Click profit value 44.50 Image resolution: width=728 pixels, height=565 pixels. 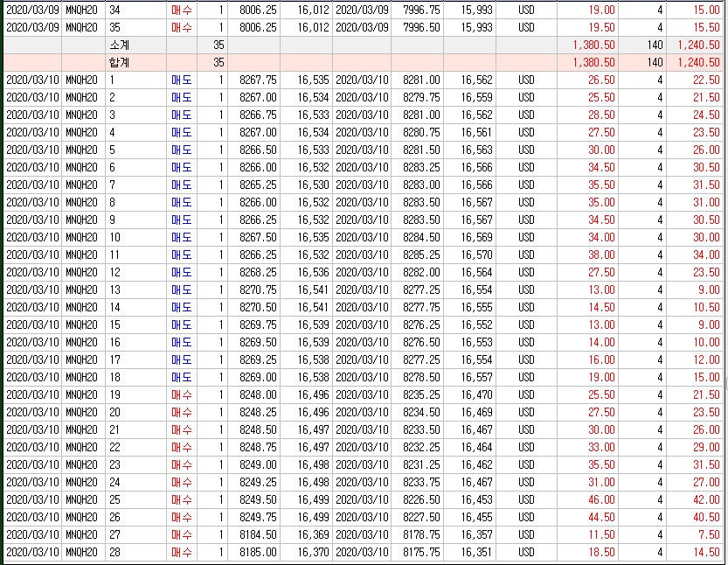(601, 518)
